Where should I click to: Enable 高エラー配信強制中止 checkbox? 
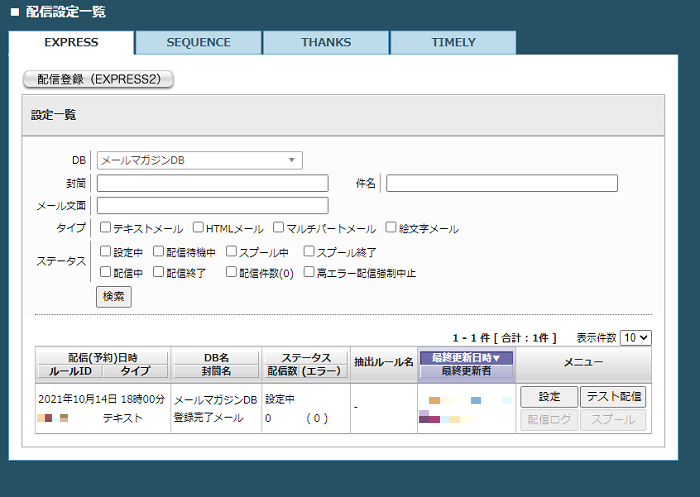click(309, 272)
